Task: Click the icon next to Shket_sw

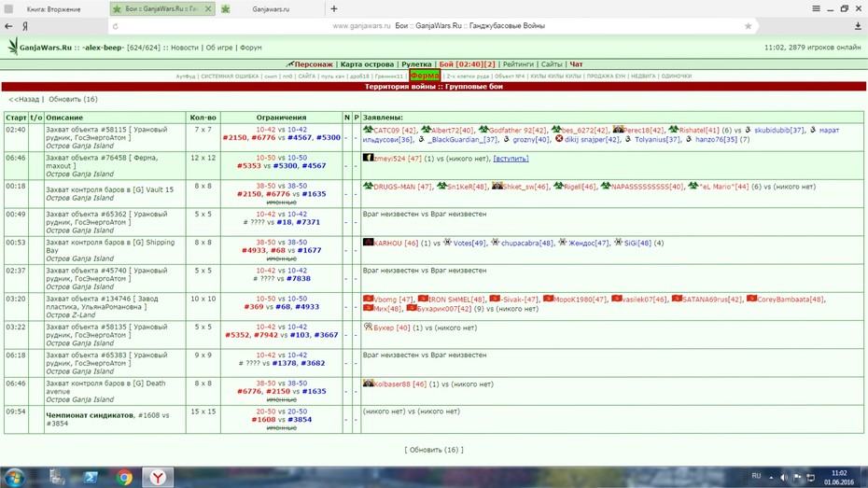Action: click(x=497, y=186)
